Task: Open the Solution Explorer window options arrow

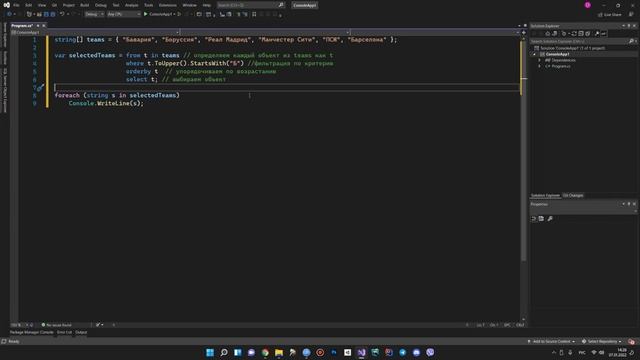Action: (623, 26)
